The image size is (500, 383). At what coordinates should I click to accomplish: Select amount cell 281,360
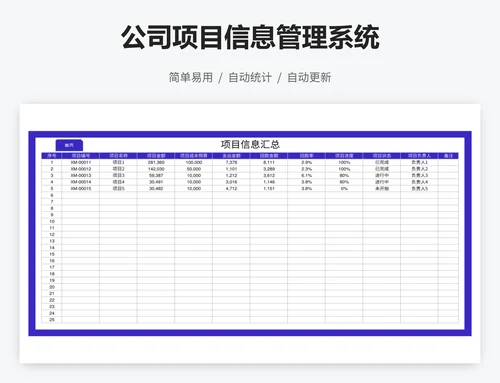[156, 162]
